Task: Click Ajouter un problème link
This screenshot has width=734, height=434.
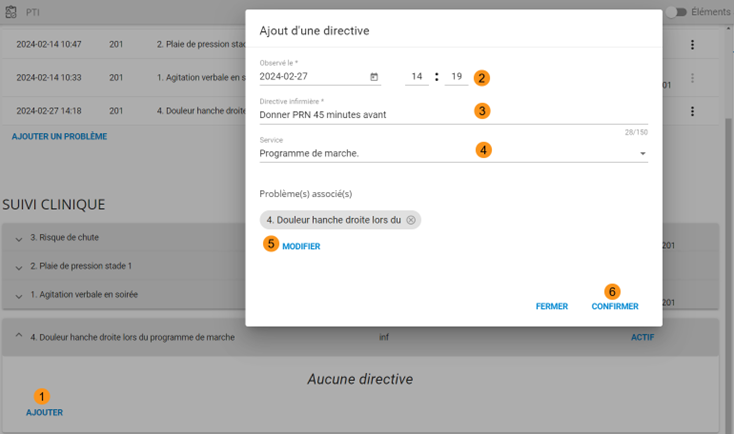Action: click(59, 136)
